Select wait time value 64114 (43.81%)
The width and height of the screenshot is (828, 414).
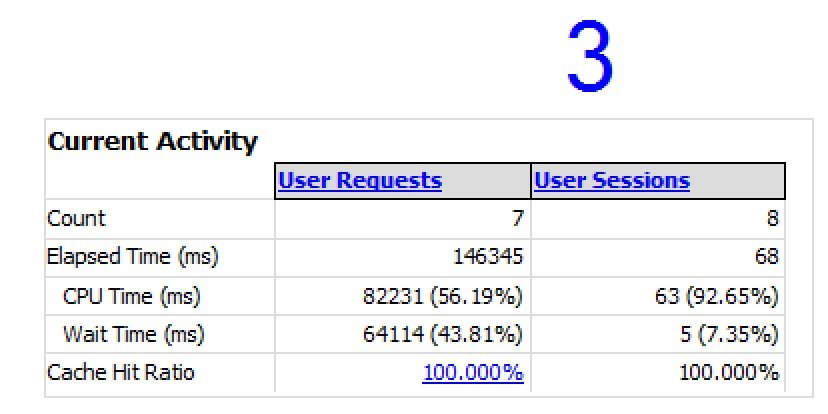click(x=443, y=334)
